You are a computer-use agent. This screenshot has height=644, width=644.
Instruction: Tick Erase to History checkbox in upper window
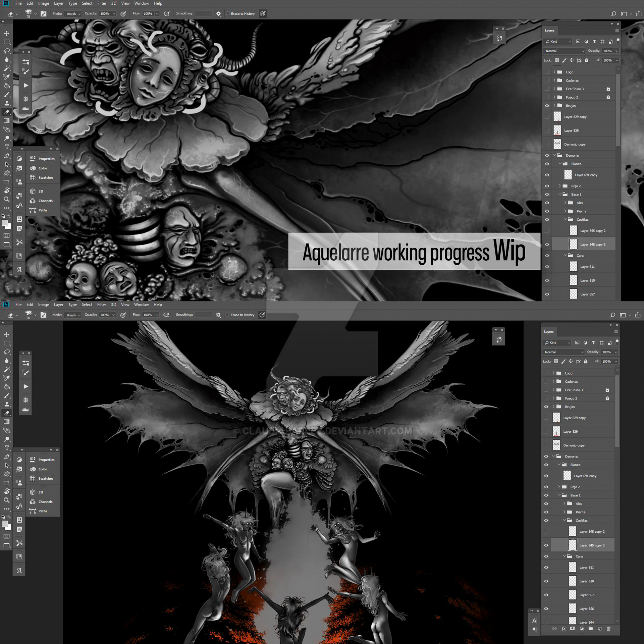click(228, 13)
